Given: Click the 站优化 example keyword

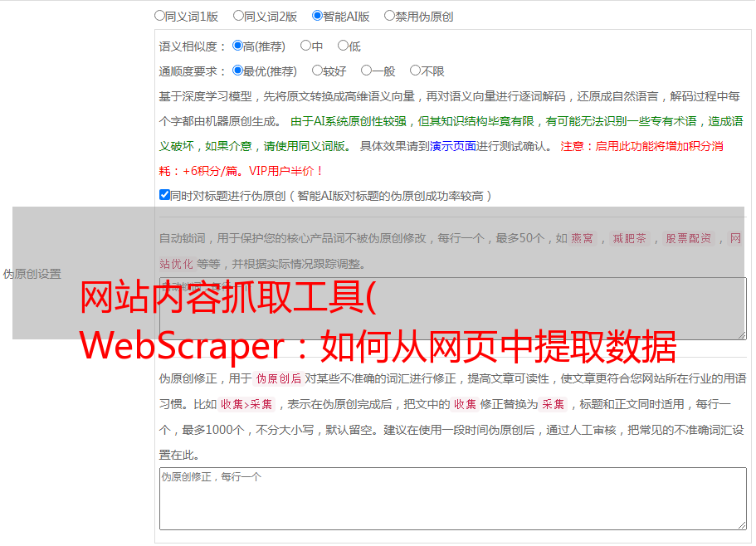Looking at the screenshot, I should (176, 264).
